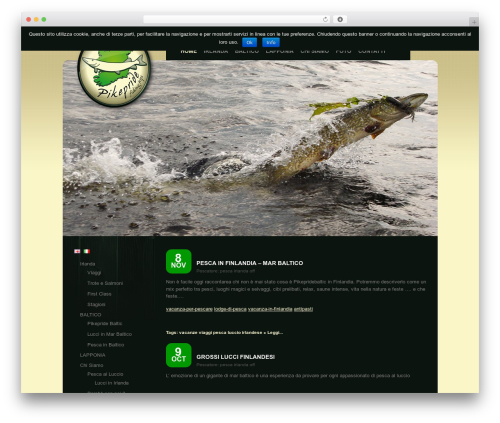Select BALTICO in the sidebar menu
500x423 pixels.
(x=90, y=315)
